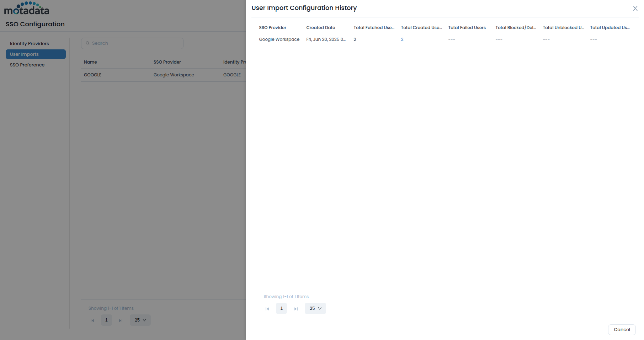Click the Cancel button
This screenshot has height=340, width=644.
click(x=621, y=330)
